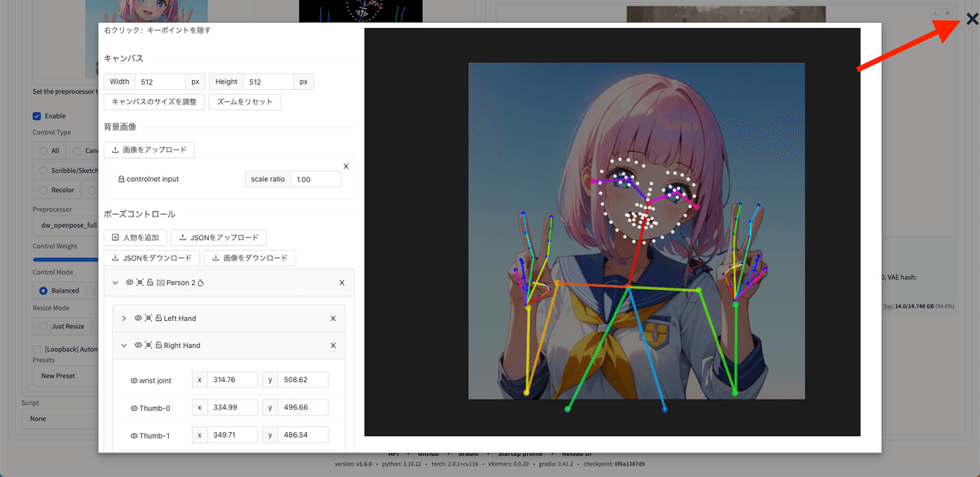The height and width of the screenshot is (477, 980).
Task: Click the Right Hand label text
Action: 182,345
